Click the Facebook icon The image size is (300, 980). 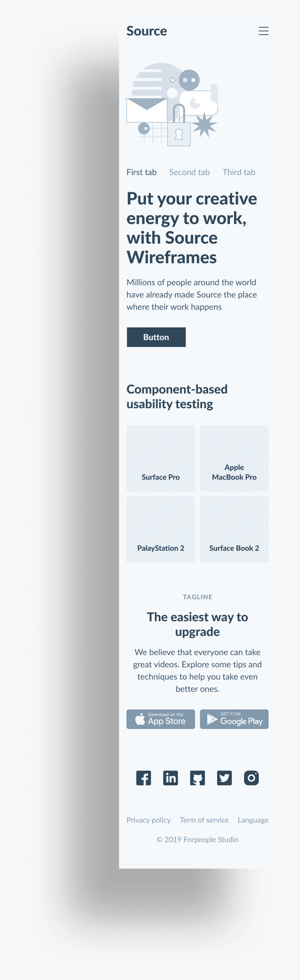tap(143, 778)
